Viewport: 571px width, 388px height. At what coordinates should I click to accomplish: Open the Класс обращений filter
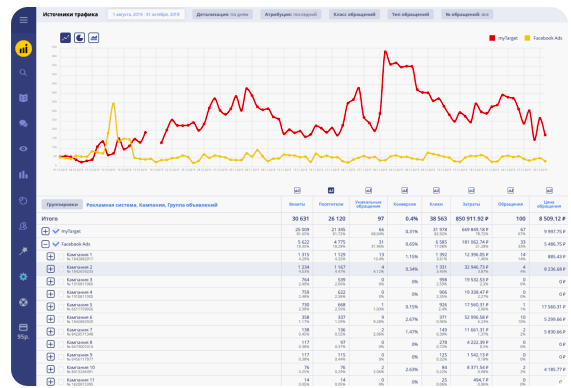pos(354,15)
